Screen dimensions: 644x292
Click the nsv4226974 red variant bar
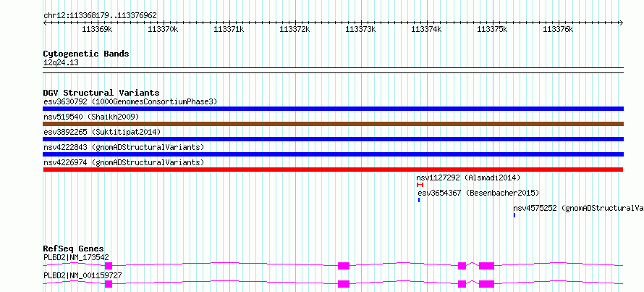tap(333, 170)
